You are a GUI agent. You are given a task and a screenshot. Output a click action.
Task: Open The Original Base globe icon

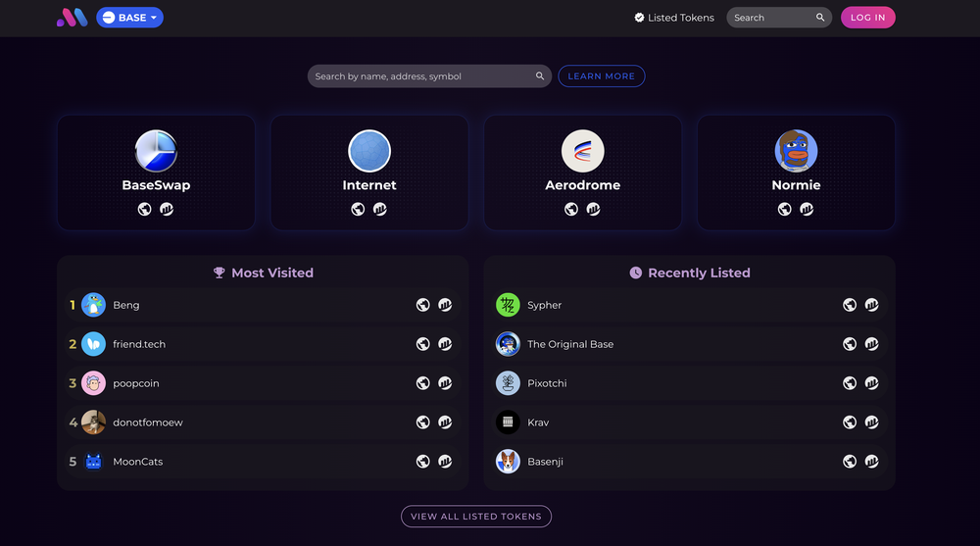[850, 344]
